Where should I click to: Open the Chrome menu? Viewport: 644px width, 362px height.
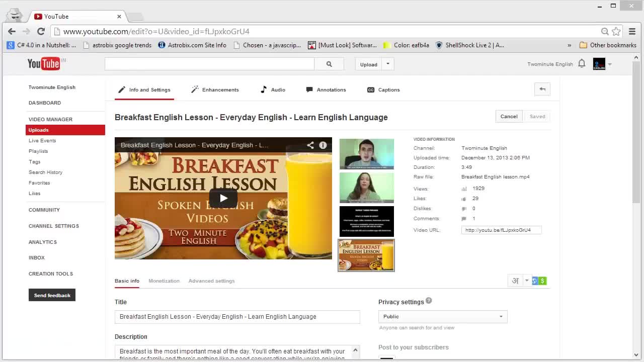pos(632,31)
